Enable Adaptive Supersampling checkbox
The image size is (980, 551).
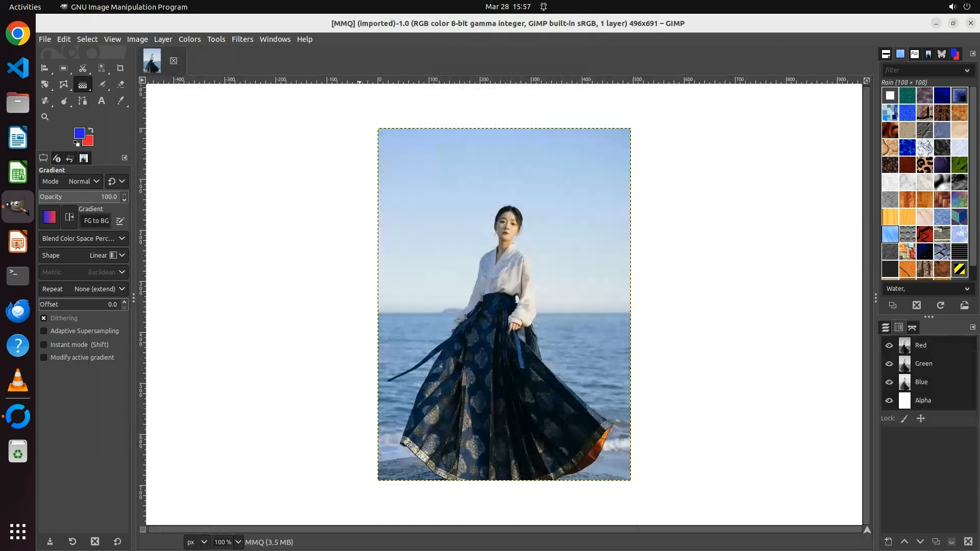tap(44, 331)
